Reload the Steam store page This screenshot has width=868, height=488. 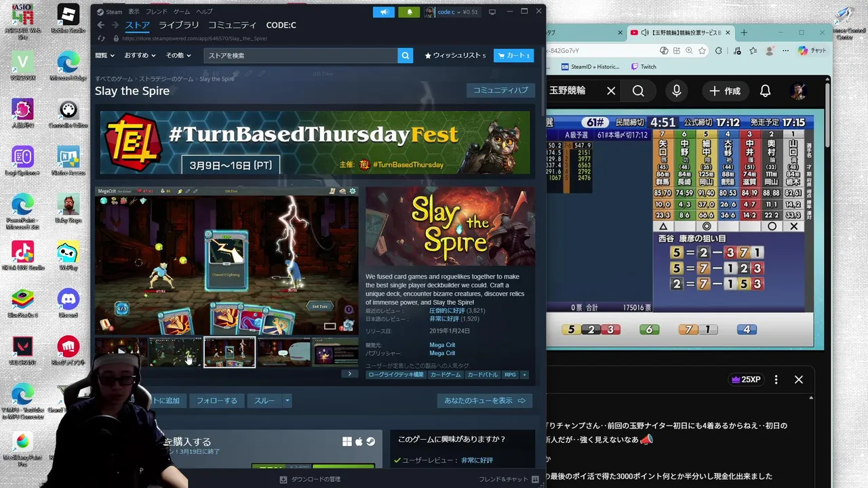101,39
